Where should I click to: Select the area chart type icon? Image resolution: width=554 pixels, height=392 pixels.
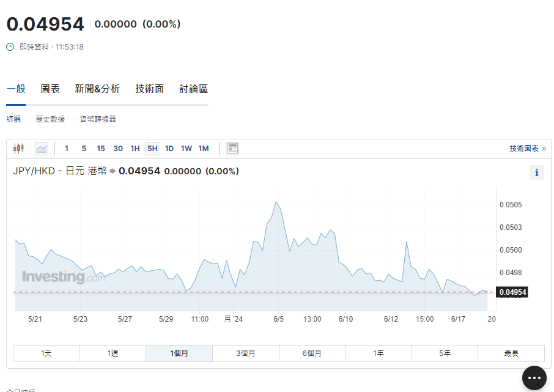42,148
